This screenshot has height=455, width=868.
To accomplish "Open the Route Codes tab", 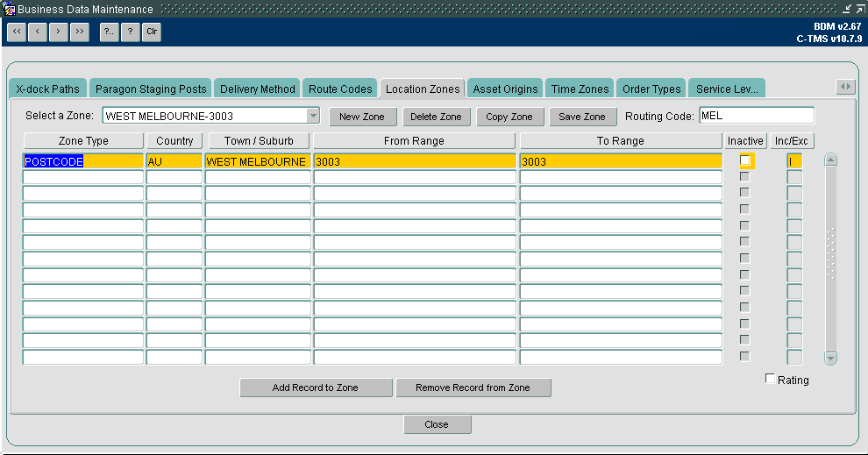I will (x=340, y=89).
